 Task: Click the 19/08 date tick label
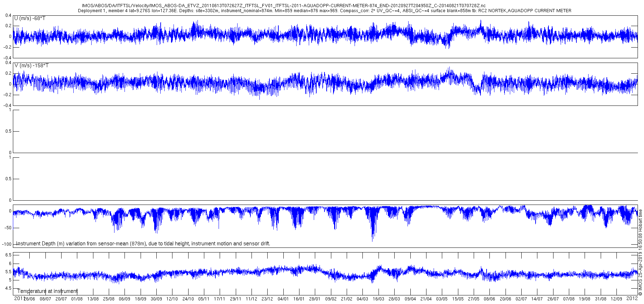585,299
